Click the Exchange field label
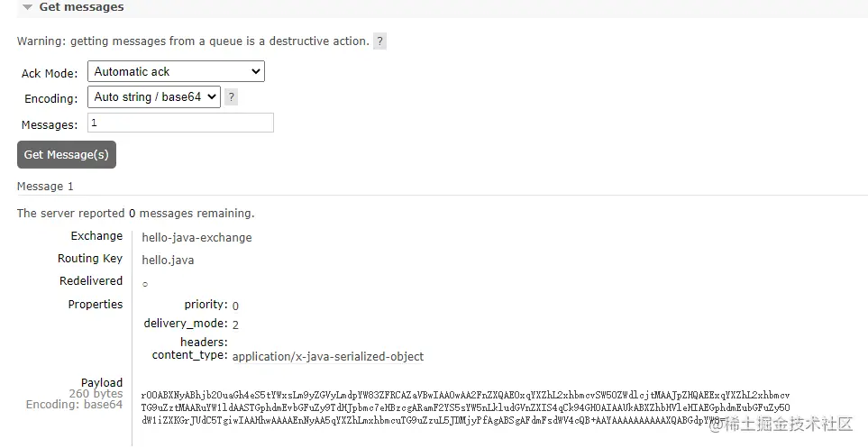 click(x=96, y=236)
